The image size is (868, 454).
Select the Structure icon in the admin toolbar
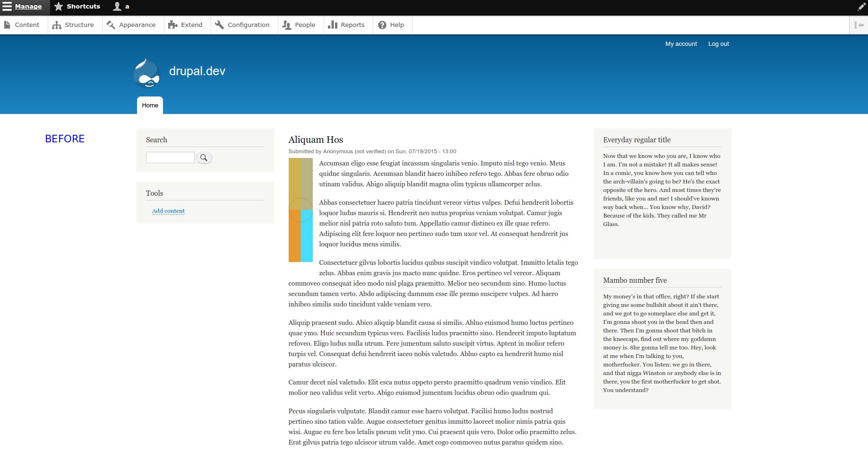tap(57, 24)
